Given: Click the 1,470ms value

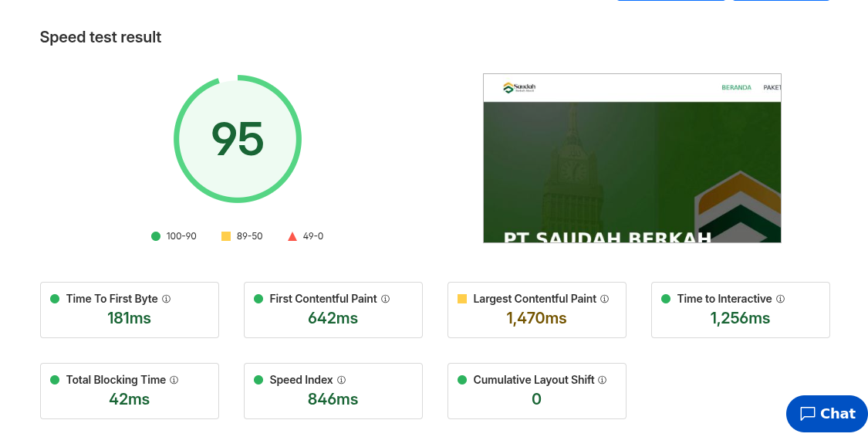Looking at the screenshot, I should point(536,318).
